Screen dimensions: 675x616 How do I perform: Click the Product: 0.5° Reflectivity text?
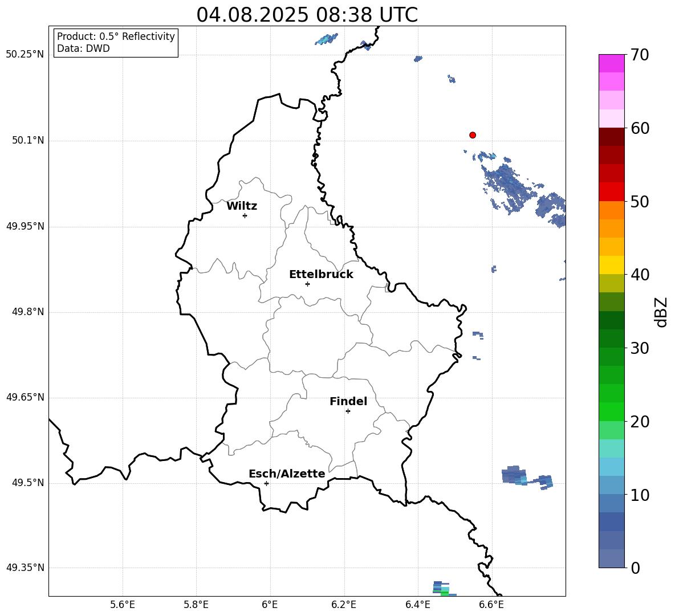coord(116,36)
